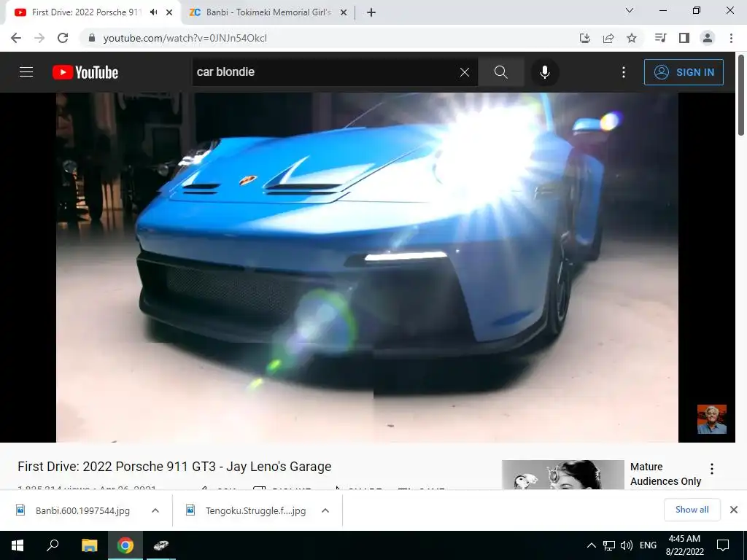Switch to the Banbi Tokimeki Memorial tab
Screen dimensions: 747x560
coord(268,12)
